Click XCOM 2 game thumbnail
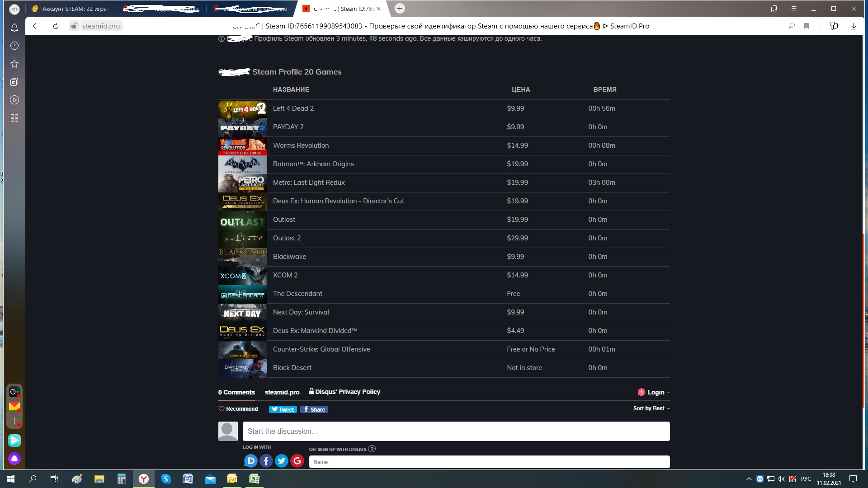 [243, 276]
